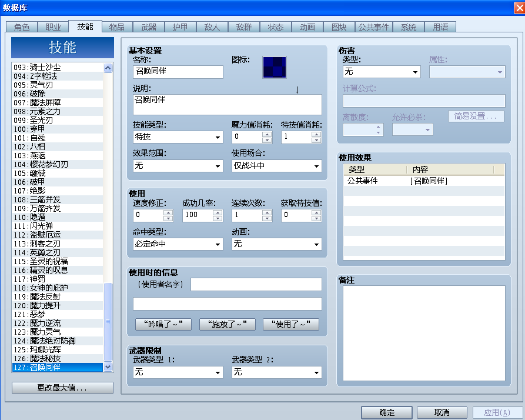
Task: Select the 公共事件 [召唤同伴] effect row
Action: [424, 181]
